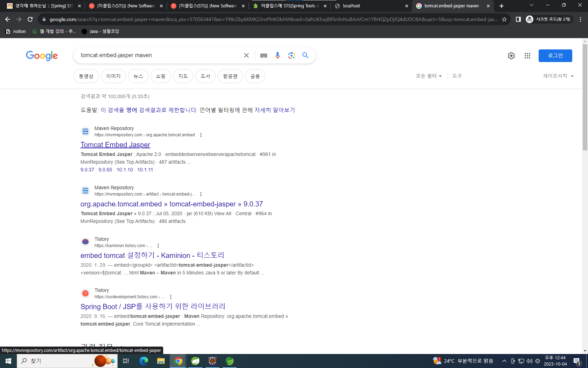Click the volume tray icon

point(529,361)
